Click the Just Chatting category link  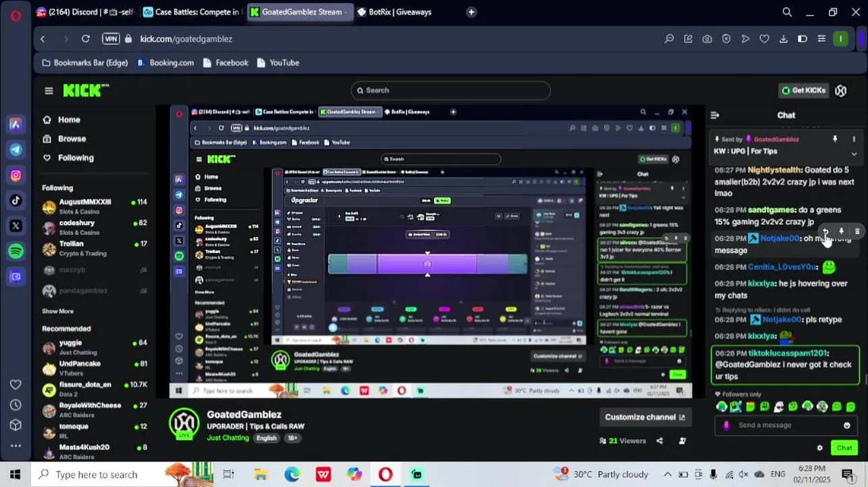point(228,438)
